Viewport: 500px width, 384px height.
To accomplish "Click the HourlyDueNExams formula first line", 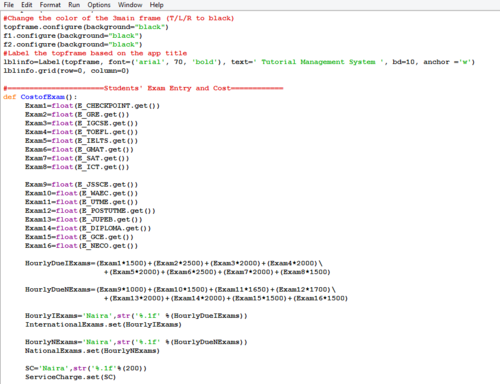I will 181,289.
